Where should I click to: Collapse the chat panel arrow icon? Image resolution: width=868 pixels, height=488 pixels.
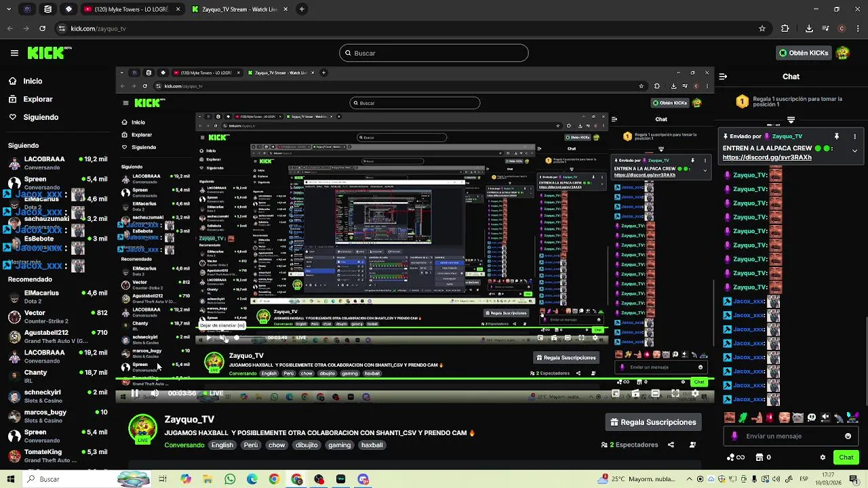pyautogui.click(x=723, y=77)
